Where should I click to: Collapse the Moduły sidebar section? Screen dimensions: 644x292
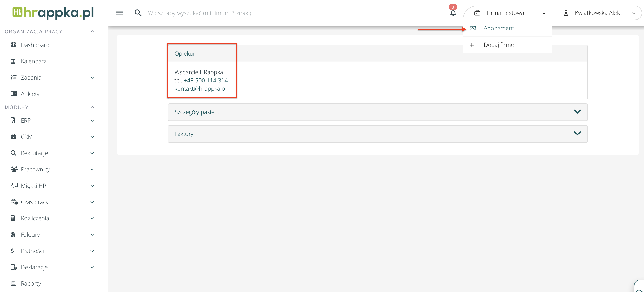coord(92,107)
